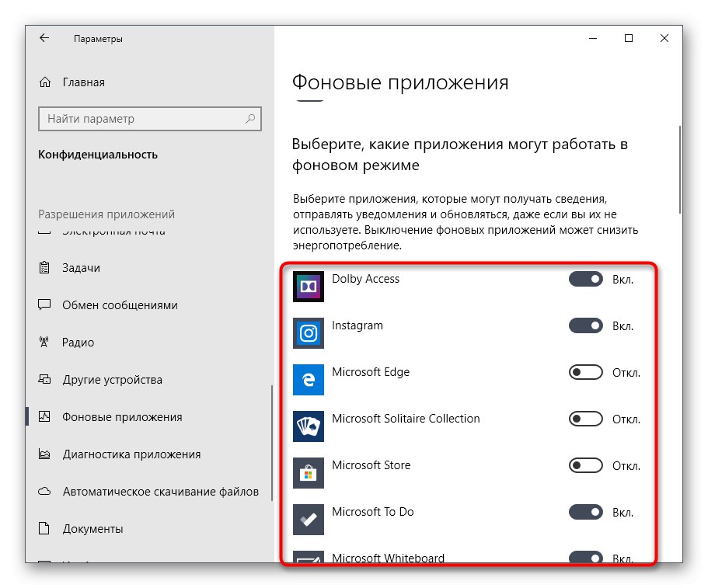The width and height of the screenshot is (708, 588).
Task: Click the back arrow icon
Action: point(44,38)
